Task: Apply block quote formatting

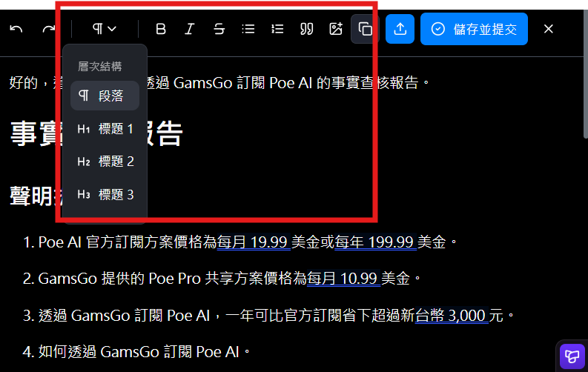Action: point(306,29)
